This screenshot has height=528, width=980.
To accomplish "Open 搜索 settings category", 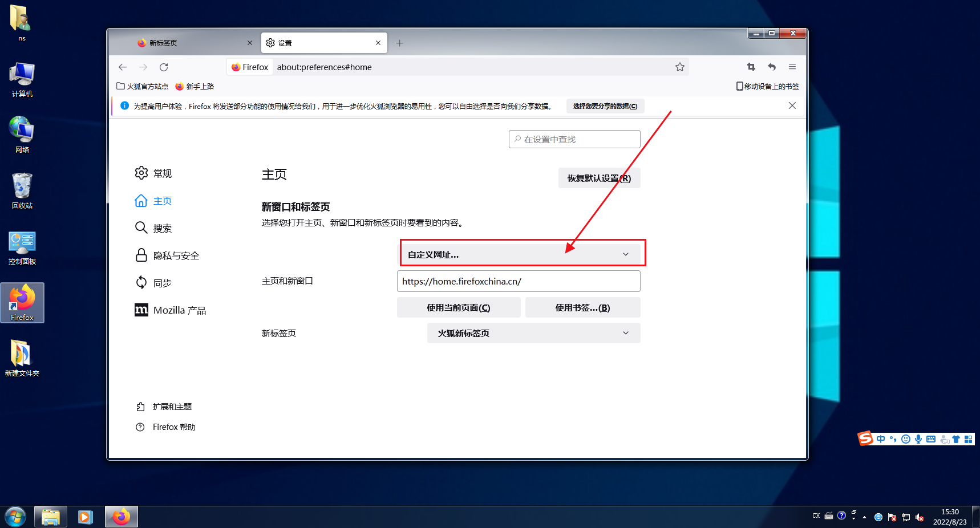I will 153,228.
